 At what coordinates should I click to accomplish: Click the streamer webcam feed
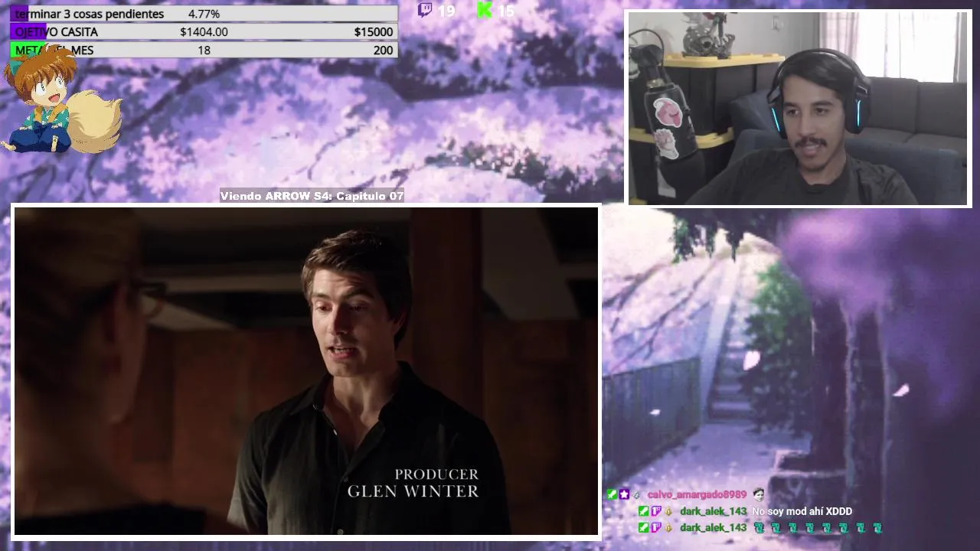799,108
